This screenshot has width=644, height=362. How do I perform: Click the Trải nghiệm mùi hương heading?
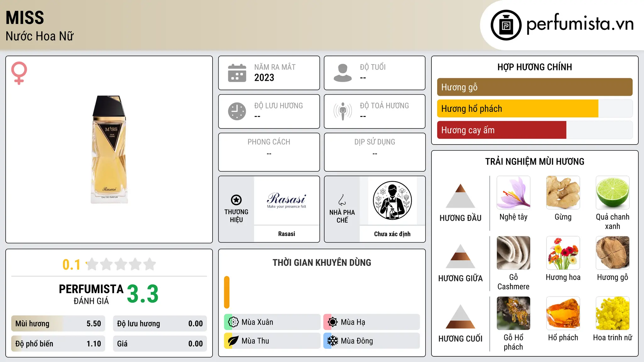click(535, 162)
